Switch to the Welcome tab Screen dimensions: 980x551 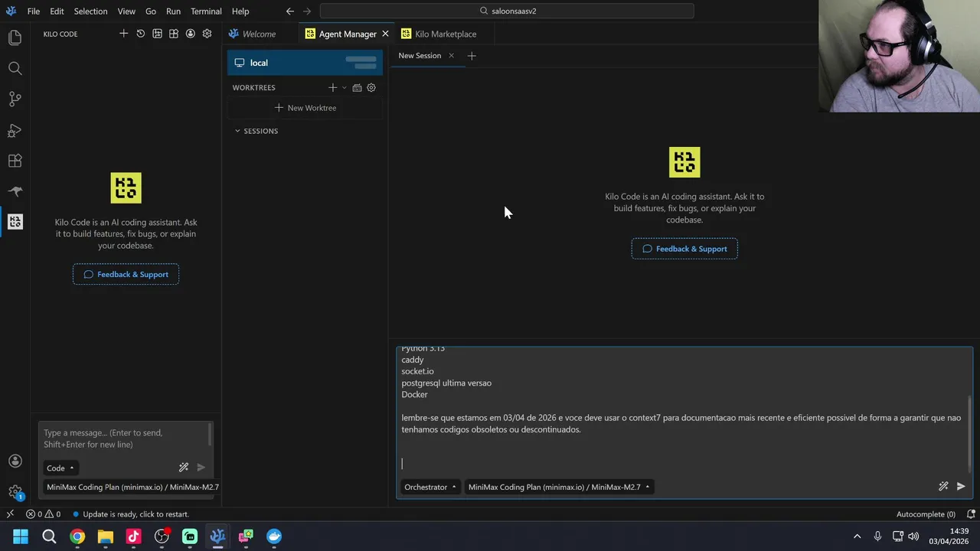pos(259,34)
